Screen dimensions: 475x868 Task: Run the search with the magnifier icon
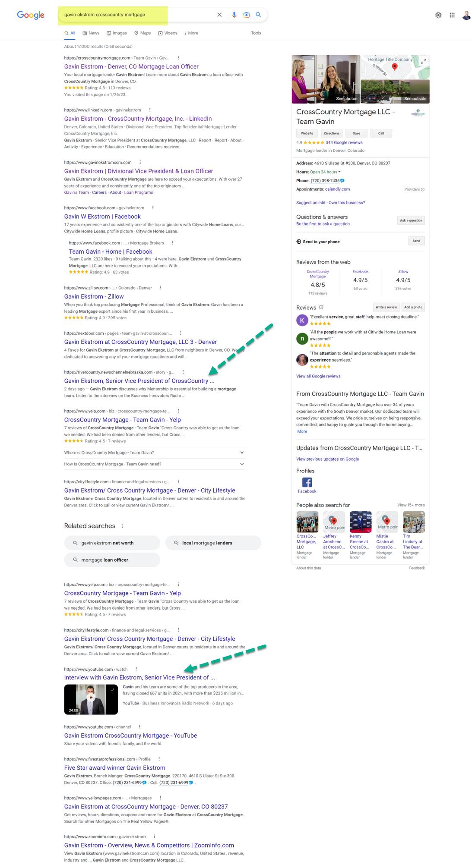258,15
